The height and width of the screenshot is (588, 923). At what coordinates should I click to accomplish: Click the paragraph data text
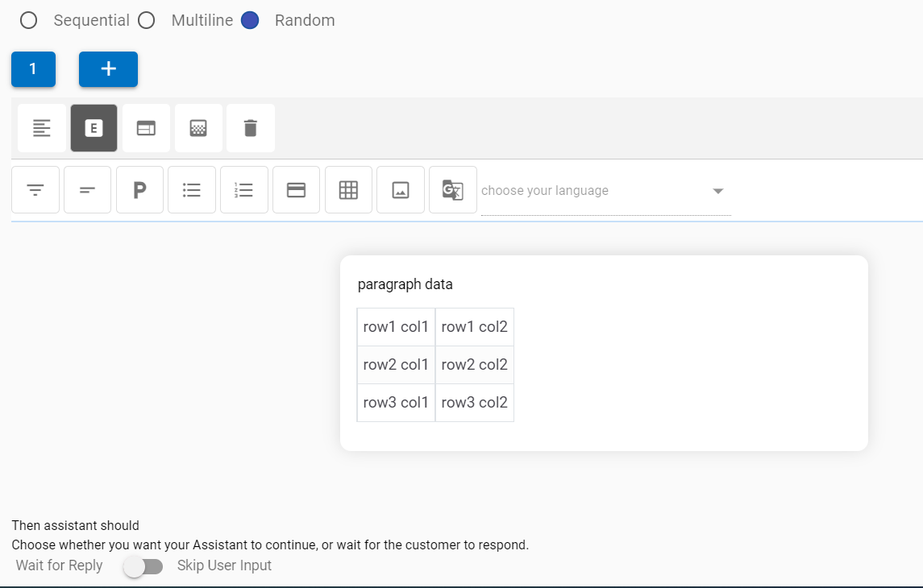pyautogui.click(x=405, y=284)
